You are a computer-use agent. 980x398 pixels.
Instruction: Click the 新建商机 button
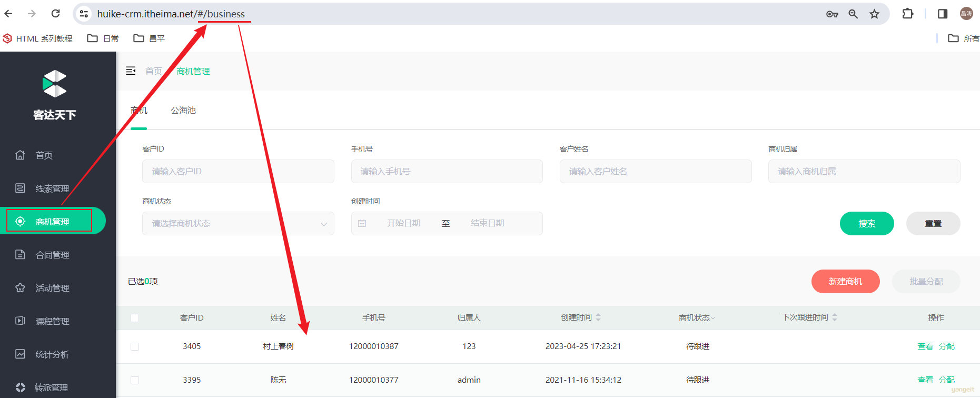click(846, 281)
